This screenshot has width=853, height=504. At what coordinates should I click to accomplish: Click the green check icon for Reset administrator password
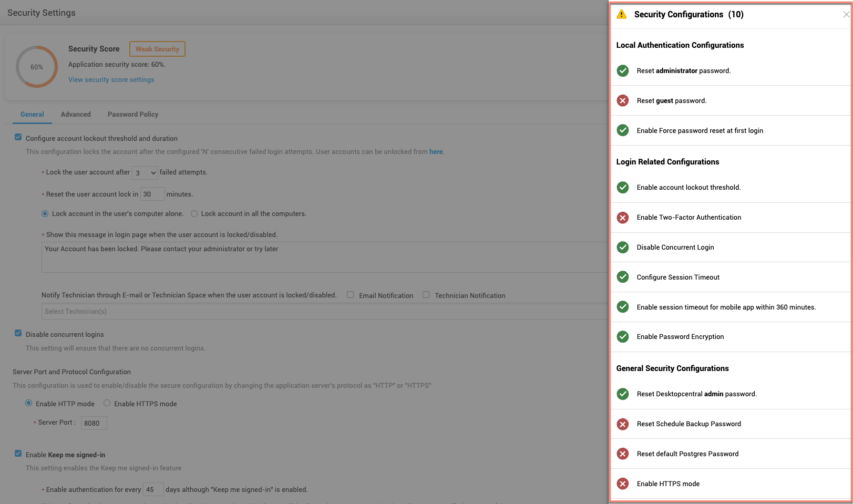[623, 70]
